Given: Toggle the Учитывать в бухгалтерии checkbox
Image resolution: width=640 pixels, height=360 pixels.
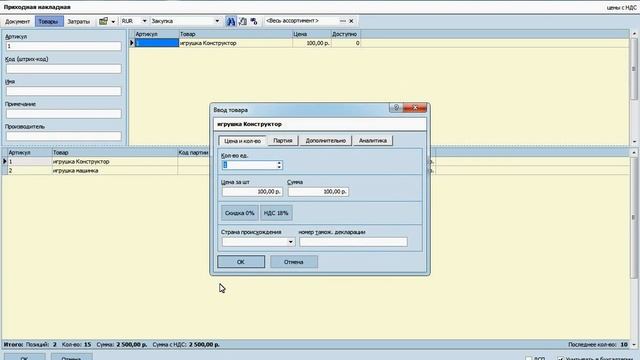Looking at the screenshot, I should 560,358.
